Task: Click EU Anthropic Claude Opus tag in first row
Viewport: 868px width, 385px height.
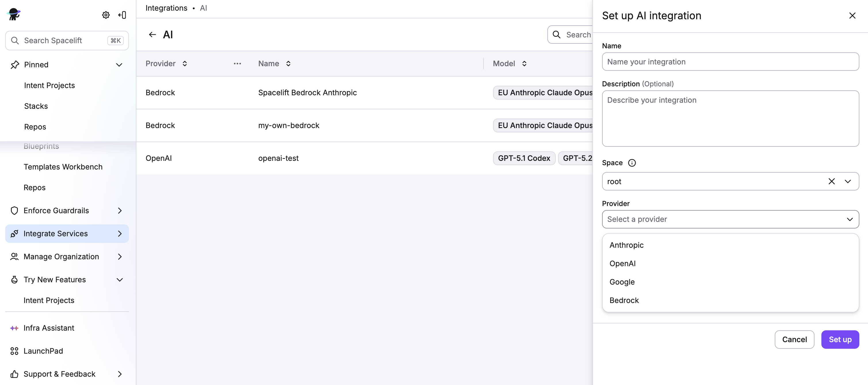Action: coord(543,93)
